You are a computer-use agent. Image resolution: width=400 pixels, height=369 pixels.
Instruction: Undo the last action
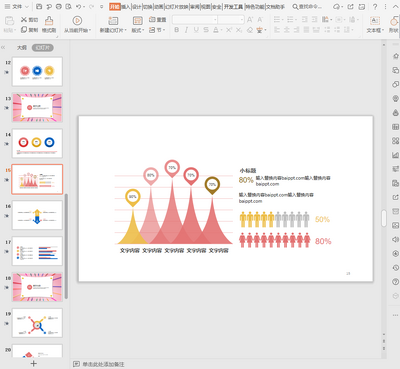point(79,7)
